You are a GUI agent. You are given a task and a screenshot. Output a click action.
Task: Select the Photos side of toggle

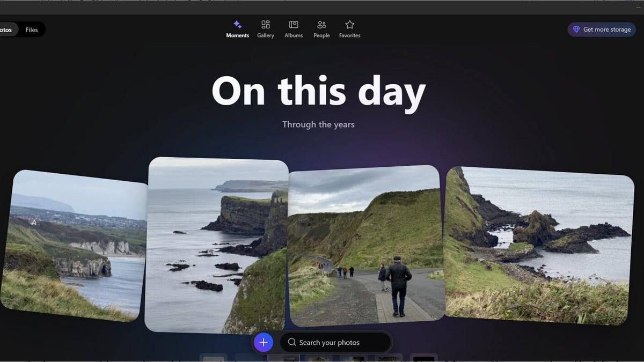point(6,29)
